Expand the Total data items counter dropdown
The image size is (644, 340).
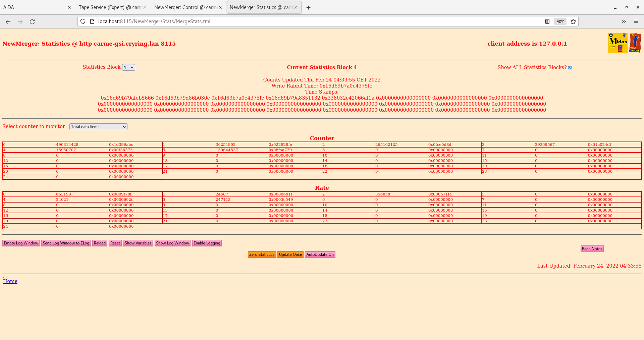click(x=98, y=127)
